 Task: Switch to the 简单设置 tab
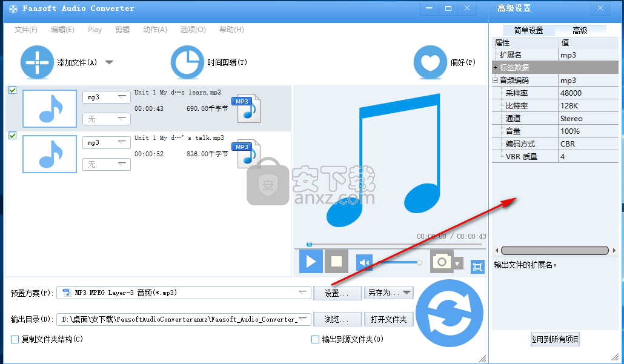click(x=528, y=31)
